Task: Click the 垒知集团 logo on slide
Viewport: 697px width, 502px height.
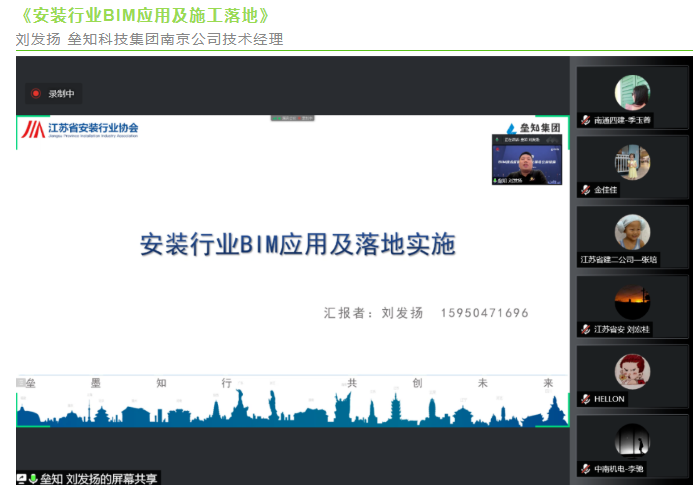Action: 531,128
